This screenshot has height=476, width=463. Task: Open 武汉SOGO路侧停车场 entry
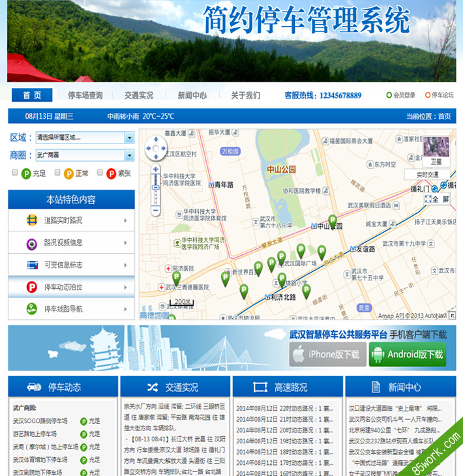click(x=40, y=421)
